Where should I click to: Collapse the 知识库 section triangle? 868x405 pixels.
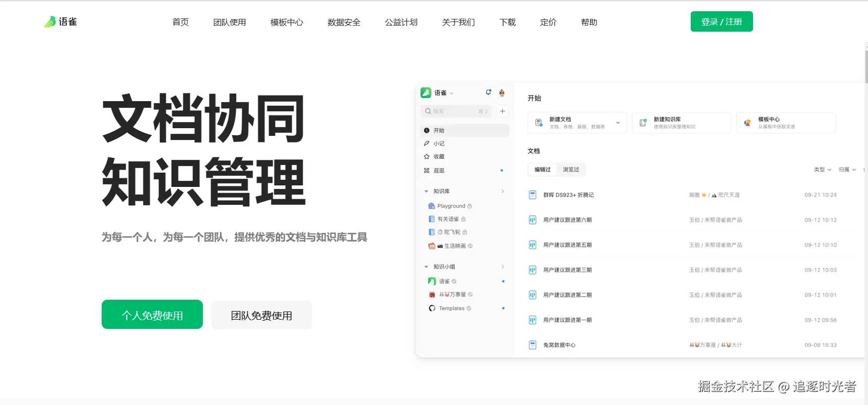(x=427, y=192)
